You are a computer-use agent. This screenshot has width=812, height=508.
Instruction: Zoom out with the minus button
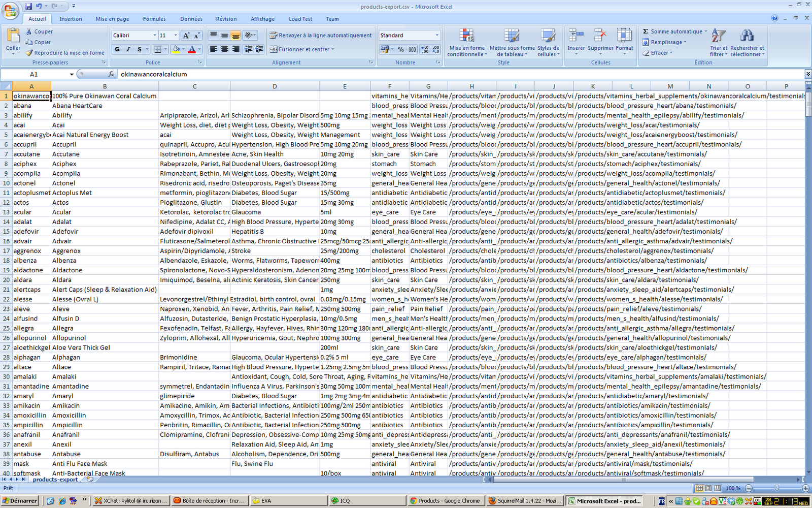tap(749, 488)
